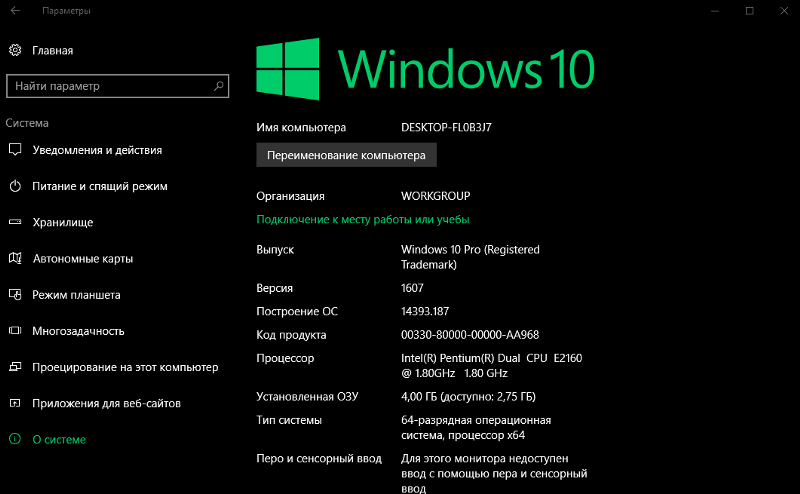Click the map icon for Автономные карты
The width and height of the screenshot is (800, 494).
15,258
